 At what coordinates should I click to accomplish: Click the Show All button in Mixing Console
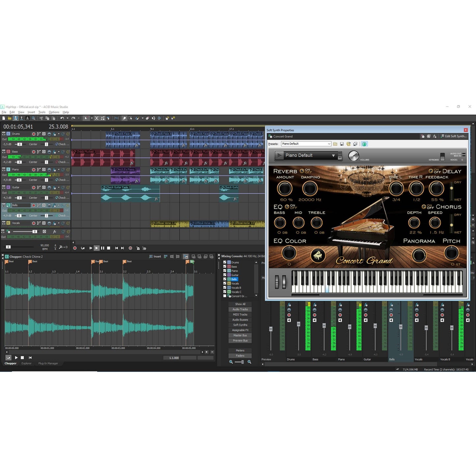[x=240, y=304]
